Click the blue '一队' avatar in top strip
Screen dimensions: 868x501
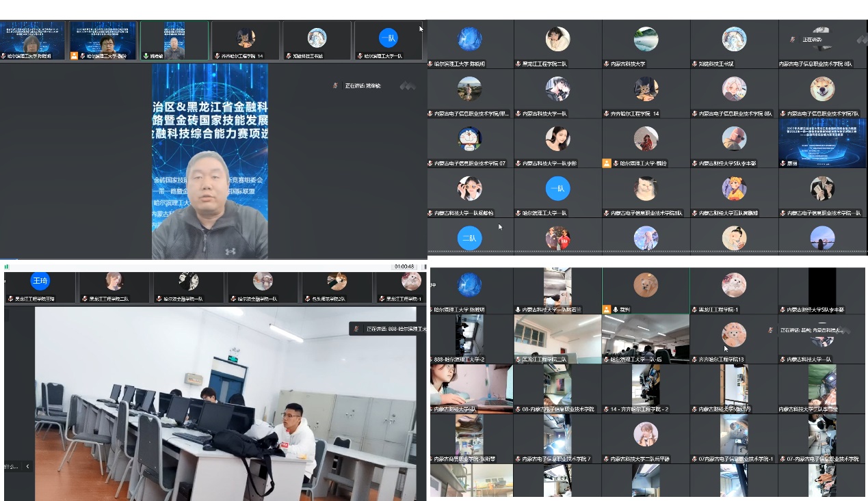388,38
